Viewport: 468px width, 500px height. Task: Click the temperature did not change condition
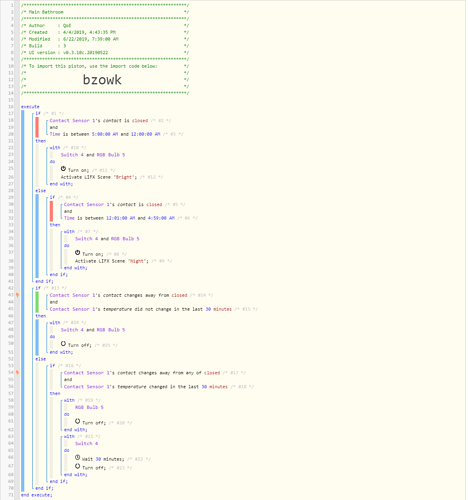[140, 309]
